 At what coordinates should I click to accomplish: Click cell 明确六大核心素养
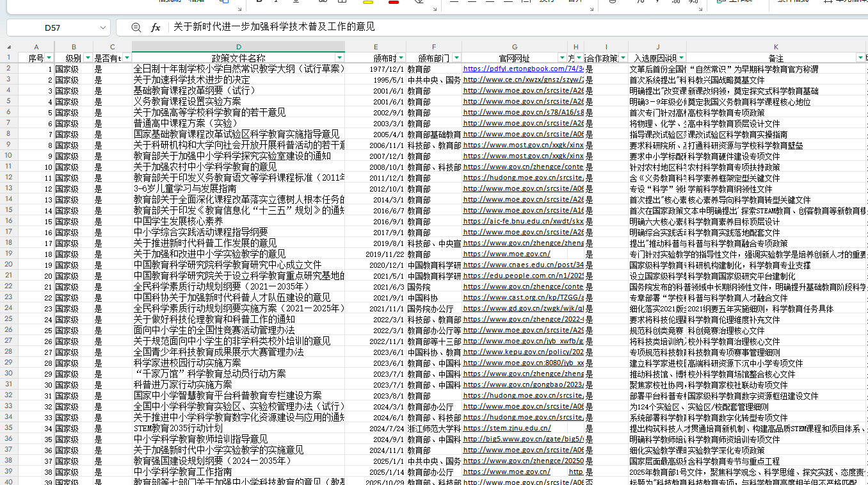pos(657,221)
